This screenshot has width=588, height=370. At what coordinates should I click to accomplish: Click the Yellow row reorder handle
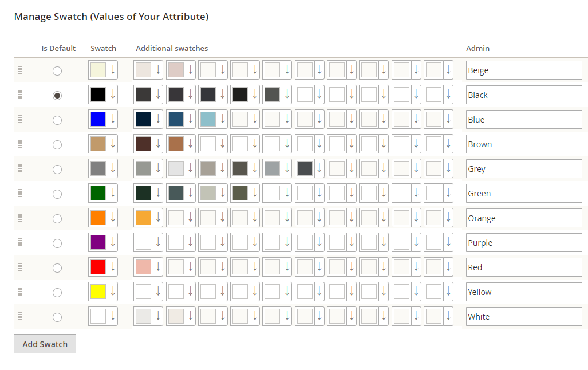tap(20, 292)
